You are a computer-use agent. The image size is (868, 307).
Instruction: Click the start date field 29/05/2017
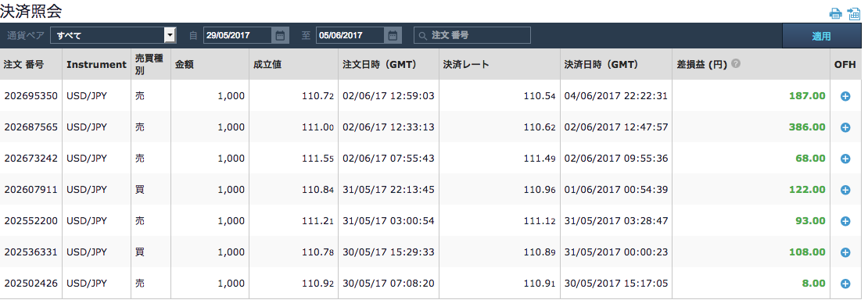[238, 35]
